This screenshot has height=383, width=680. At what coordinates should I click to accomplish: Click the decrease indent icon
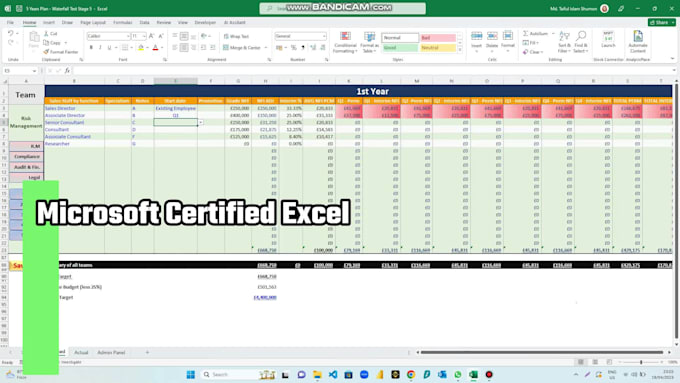tap(203, 47)
